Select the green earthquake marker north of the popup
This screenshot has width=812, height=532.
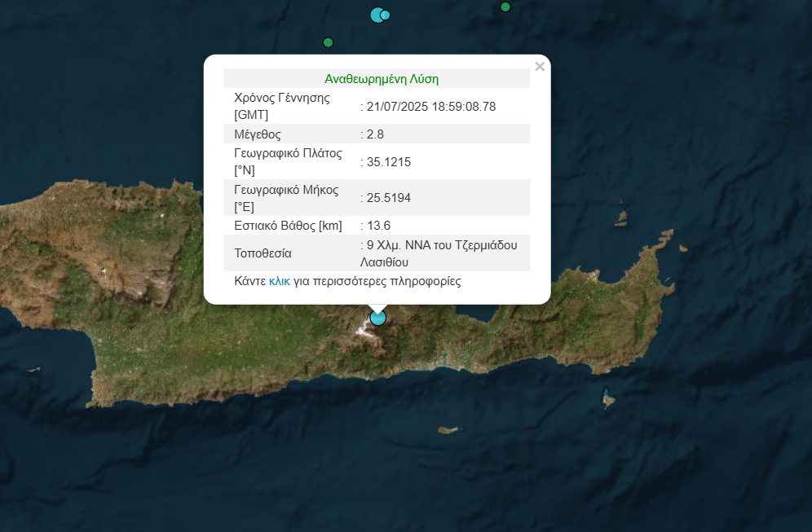[328, 42]
